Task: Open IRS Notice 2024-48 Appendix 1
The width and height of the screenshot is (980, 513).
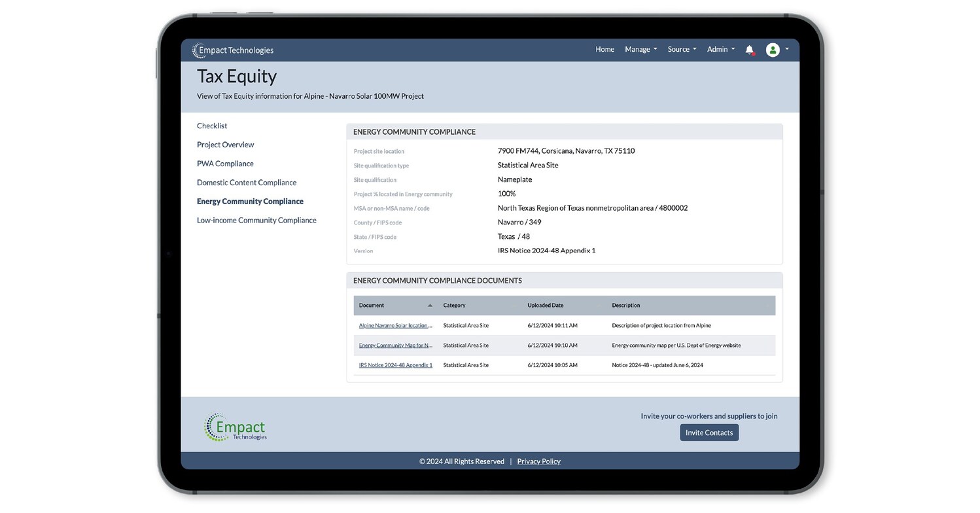Action: pos(394,365)
